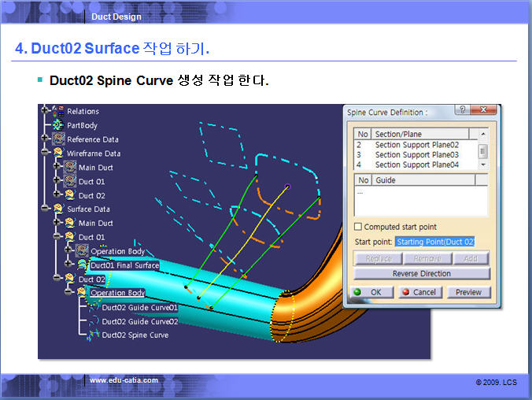Open dialog help question mark button
Viewport: 532px width, 400px height.
(463, 111)
